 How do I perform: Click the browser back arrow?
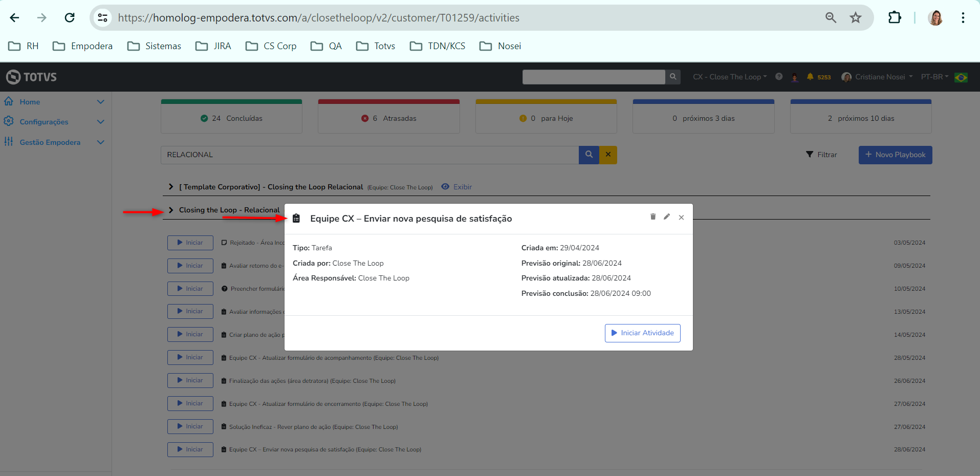click(x=14, y=18)
